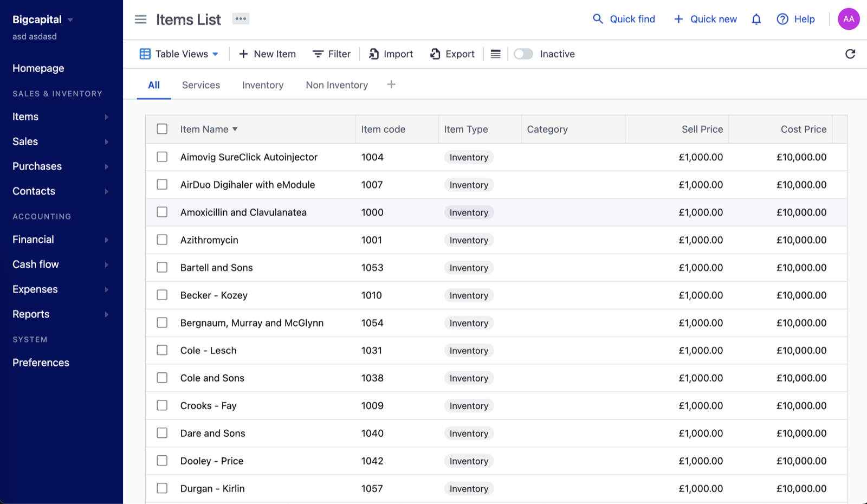
Task: Click item code 1054
Action: click(x=372, y=323)
